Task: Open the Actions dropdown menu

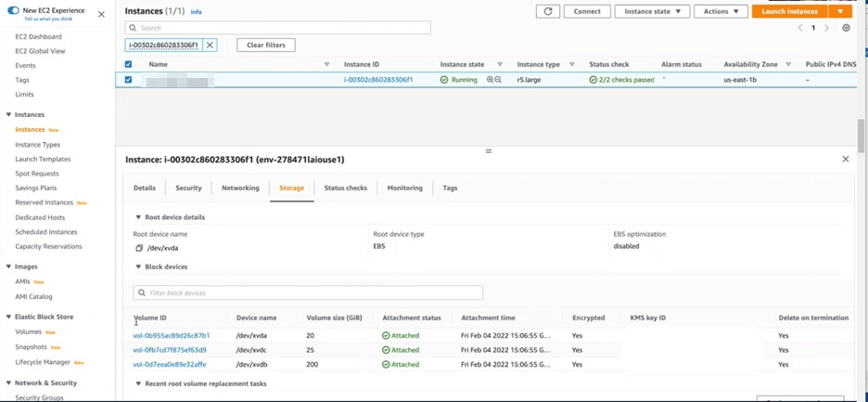Action: click(721, 11)
